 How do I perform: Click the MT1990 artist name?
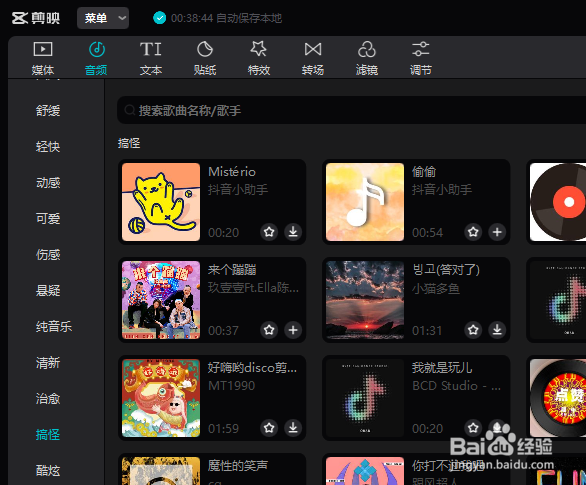[x=231, y=386]
